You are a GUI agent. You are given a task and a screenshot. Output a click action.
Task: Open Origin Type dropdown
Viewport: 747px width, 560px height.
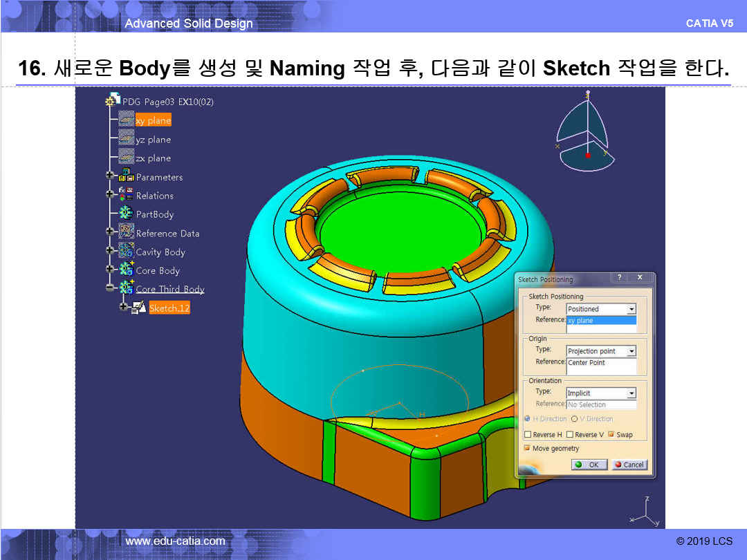tap(631, 351)
